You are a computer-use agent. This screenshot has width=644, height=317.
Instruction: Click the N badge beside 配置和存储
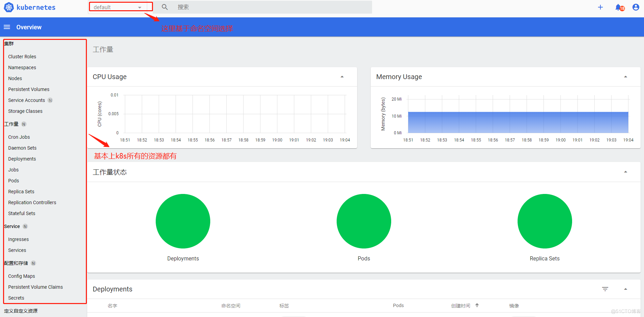point(33,263)
